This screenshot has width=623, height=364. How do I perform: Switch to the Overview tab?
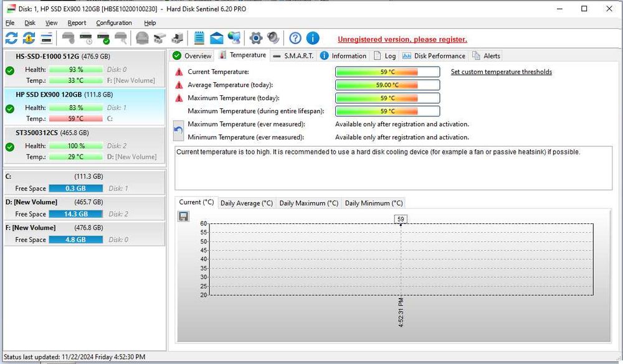click(193, 56)
